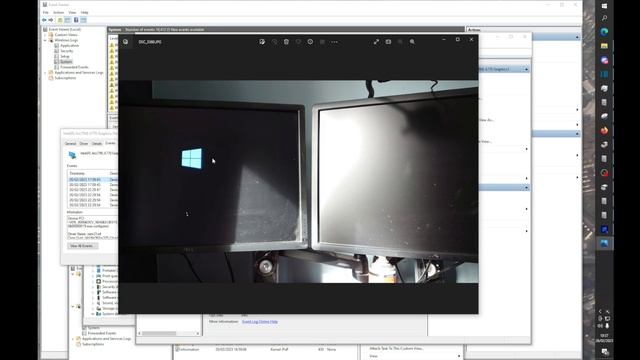Open the View menu in Event Viewer

click(72, 13)
